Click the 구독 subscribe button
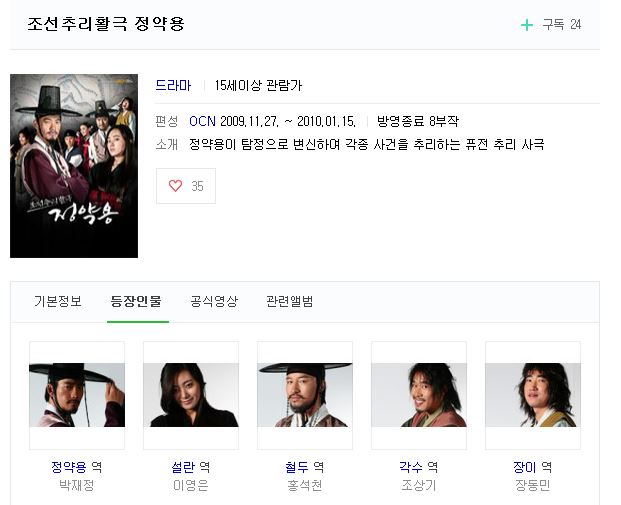Viewport: 621px width, 505px height. coord(551,25)
